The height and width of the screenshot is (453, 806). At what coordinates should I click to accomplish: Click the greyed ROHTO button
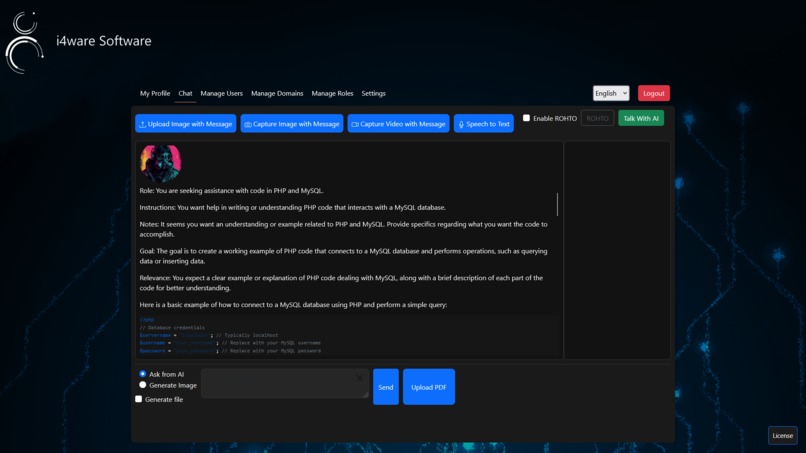click(x=597, y=118)
